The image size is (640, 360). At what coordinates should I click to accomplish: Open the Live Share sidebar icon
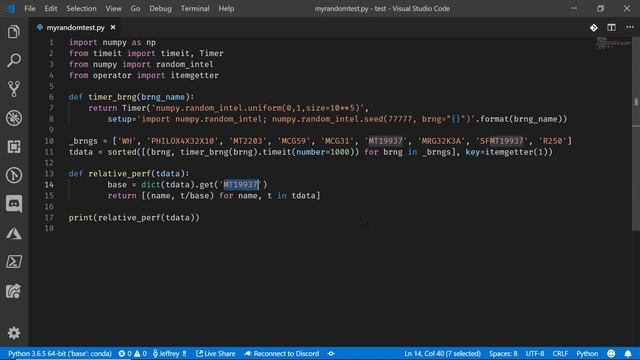coord(14,291)
